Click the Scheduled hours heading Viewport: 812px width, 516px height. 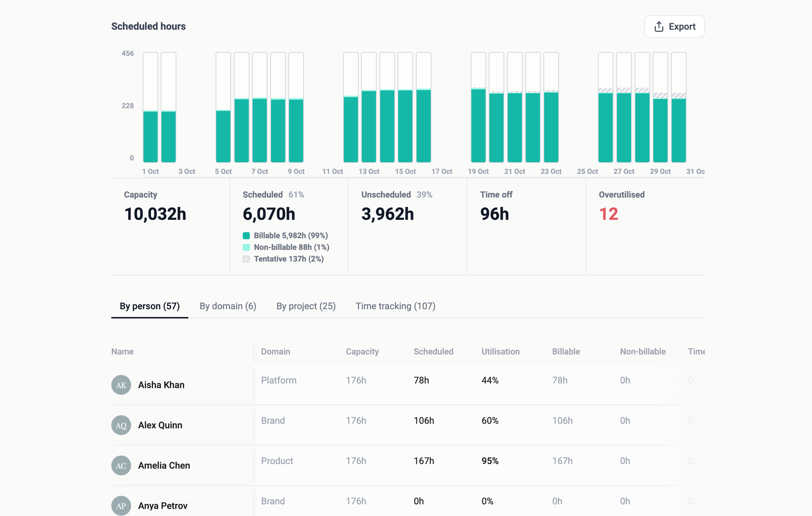pos(148,26)
